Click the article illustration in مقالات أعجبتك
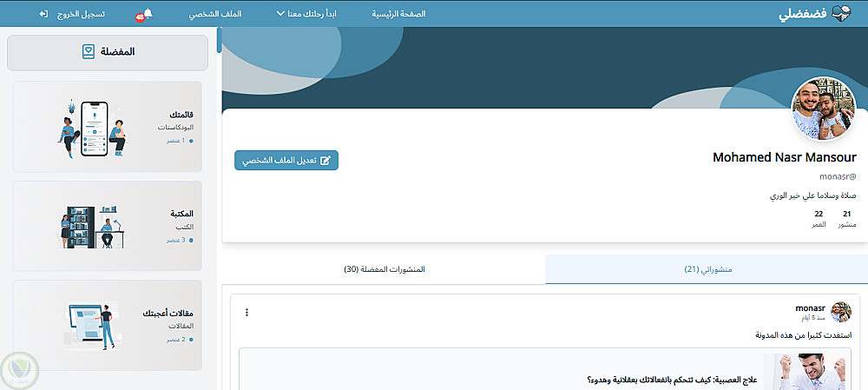 pyautogui.click(x=93, y=326)
